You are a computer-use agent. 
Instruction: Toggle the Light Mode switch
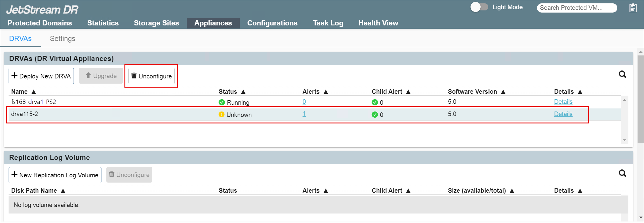point(479,7)
